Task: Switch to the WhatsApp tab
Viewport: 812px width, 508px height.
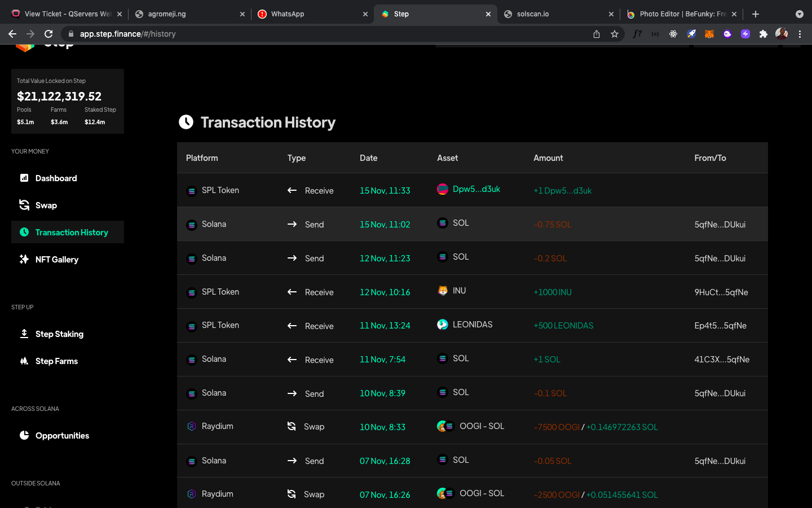Action: pos(312,14)
